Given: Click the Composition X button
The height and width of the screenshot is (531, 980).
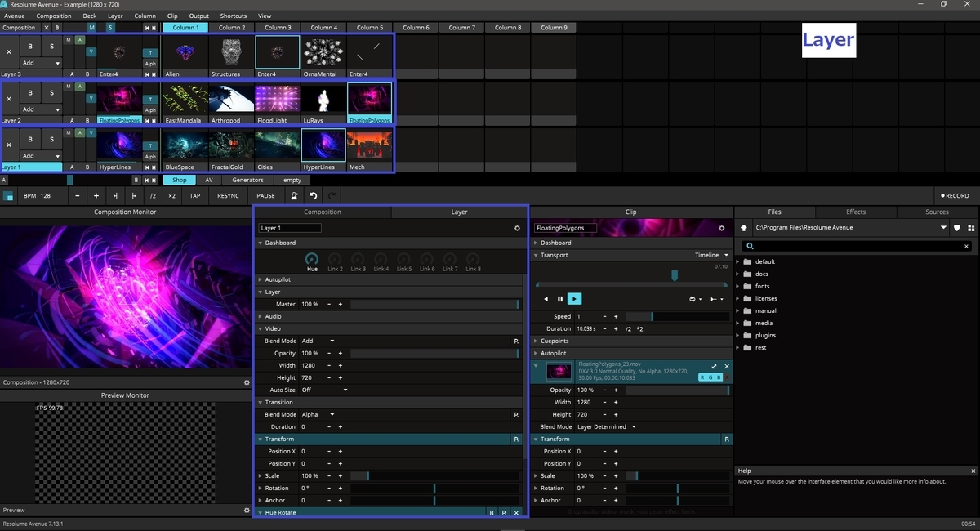Looking at the screenshot, I should [46, 28].
